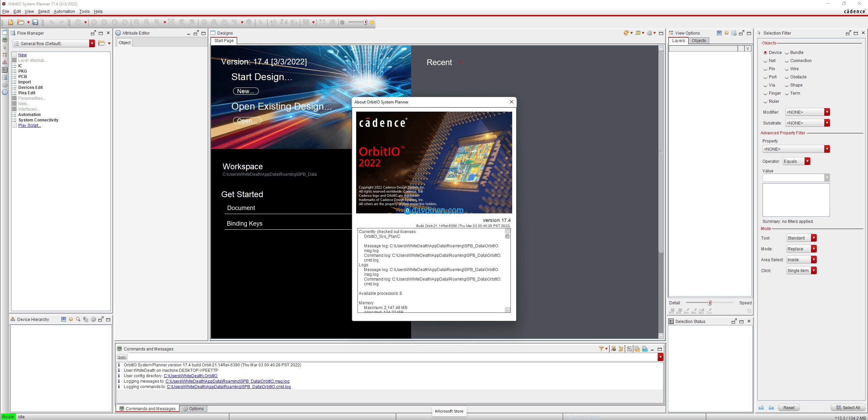
Task: Select the Start Page tab
Action: pos(224,40)
